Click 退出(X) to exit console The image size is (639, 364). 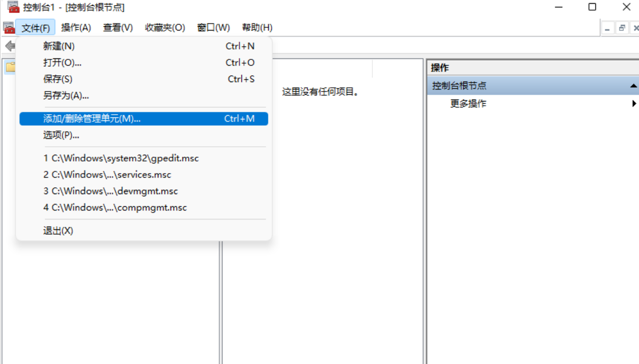(x=58, y=231)
